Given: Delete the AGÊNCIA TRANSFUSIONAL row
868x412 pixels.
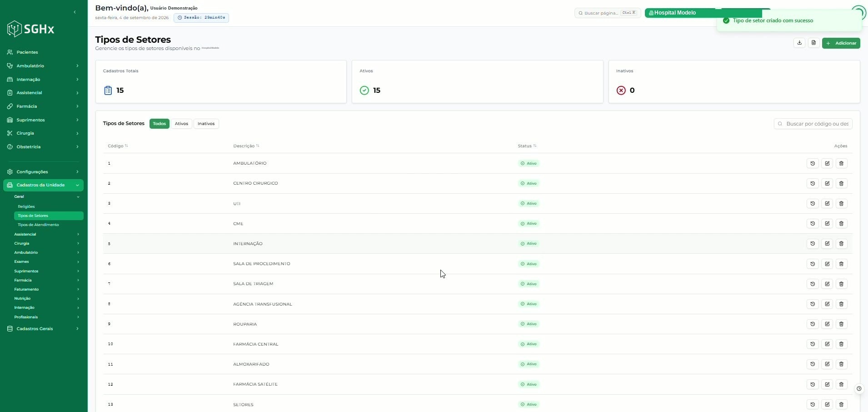Looking at the screenshot, I should [841, 304].
